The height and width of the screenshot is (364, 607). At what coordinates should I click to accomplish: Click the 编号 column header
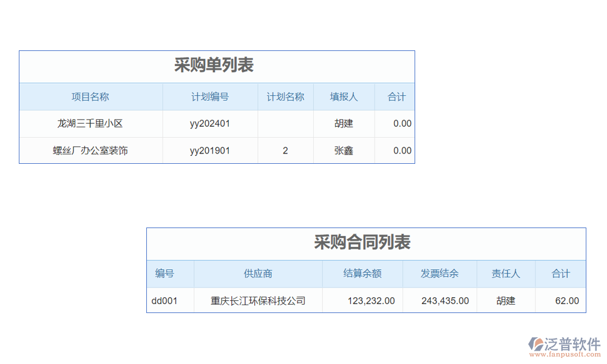click(x=164, y=274)
